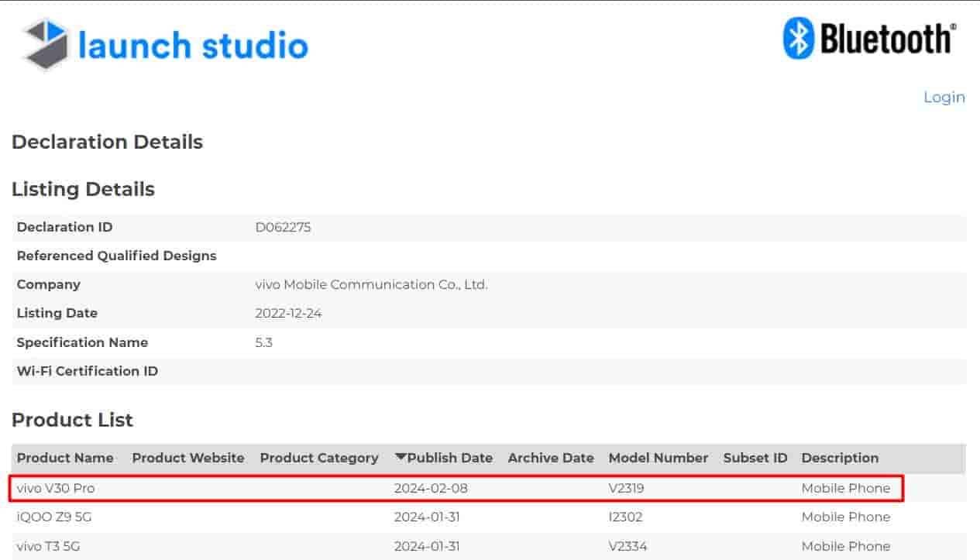Click the sort arrow beside Publish Date
The width and height of the screenshot is (980, 560).
(400, 458)
